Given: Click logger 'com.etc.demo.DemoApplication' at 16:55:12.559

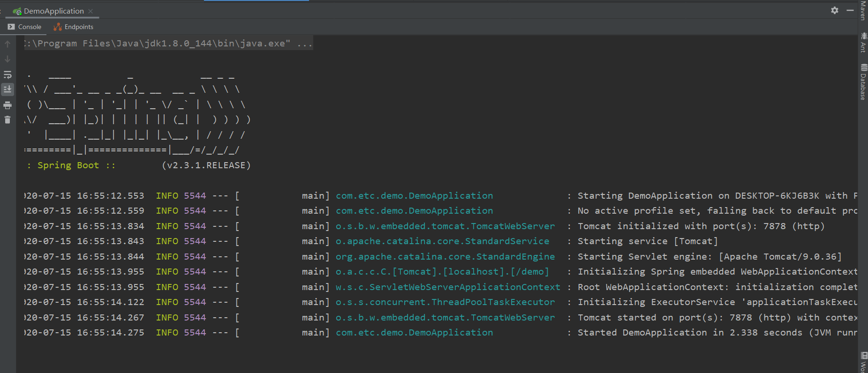Looking at the screenshot, I should click(x=415, y=211).
